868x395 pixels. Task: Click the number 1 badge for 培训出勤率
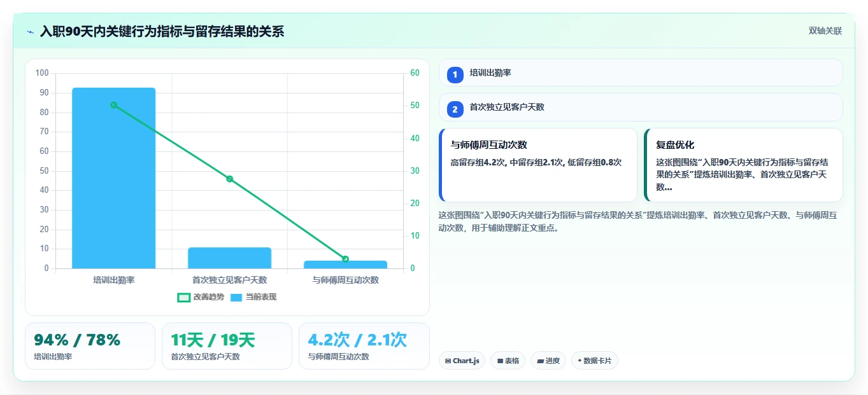455,75
